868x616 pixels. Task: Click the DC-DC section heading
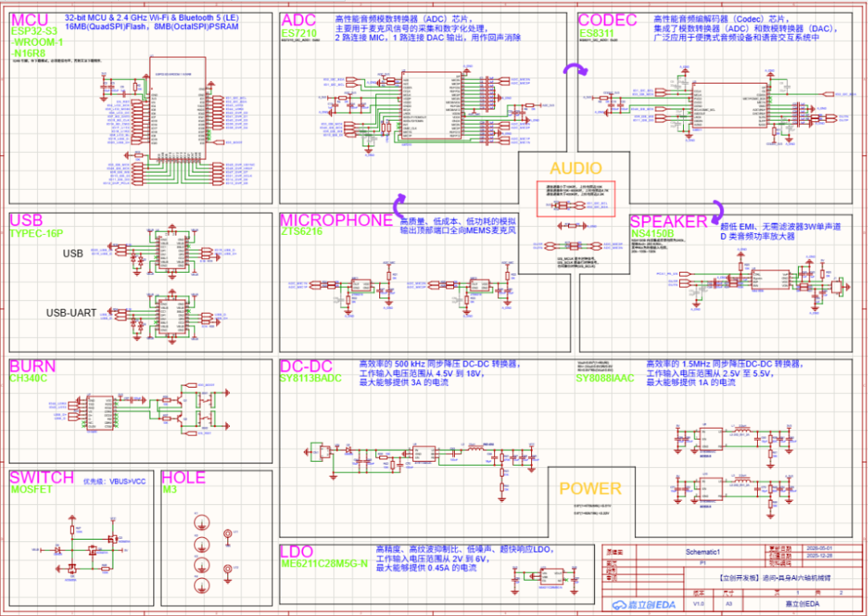click(306, 366)
